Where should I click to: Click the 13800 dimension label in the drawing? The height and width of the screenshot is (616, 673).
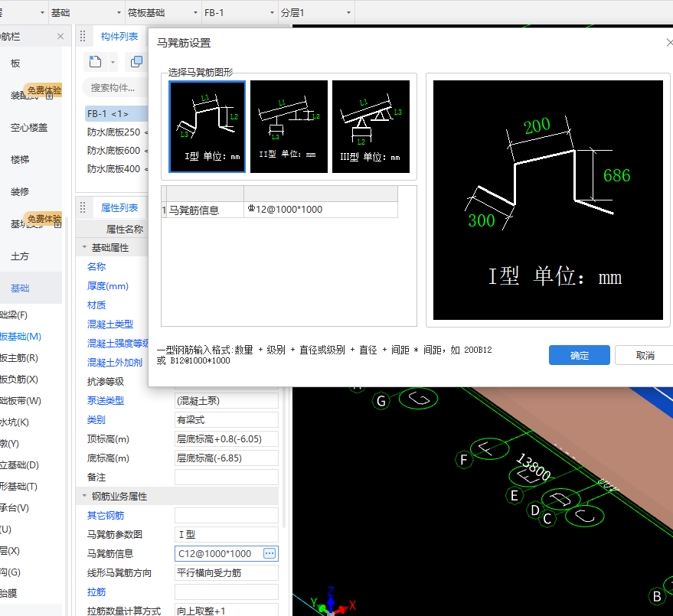533,467
